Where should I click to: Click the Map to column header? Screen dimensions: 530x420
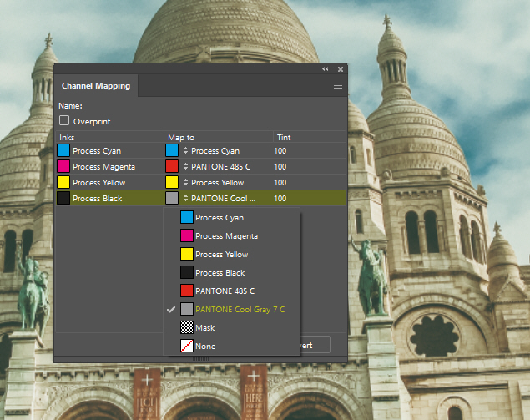pyautogui.click(x=219, y=137)
